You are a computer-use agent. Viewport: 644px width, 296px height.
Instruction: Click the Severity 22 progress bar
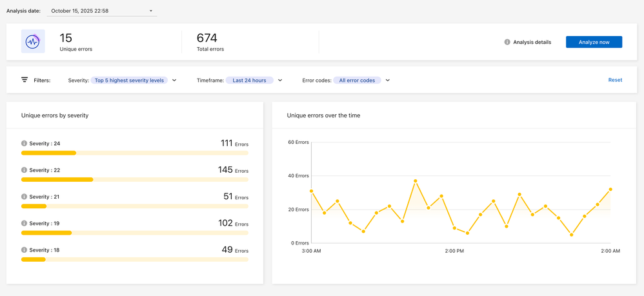point(134,179)
